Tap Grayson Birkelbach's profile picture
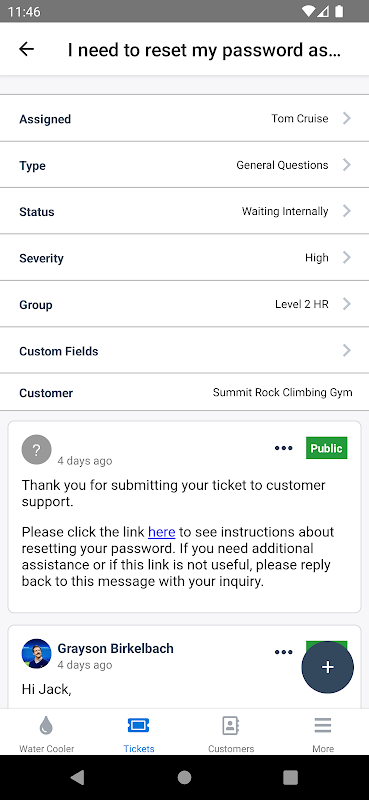This screenshot has width=369, height=800. [x=36, y=654]
